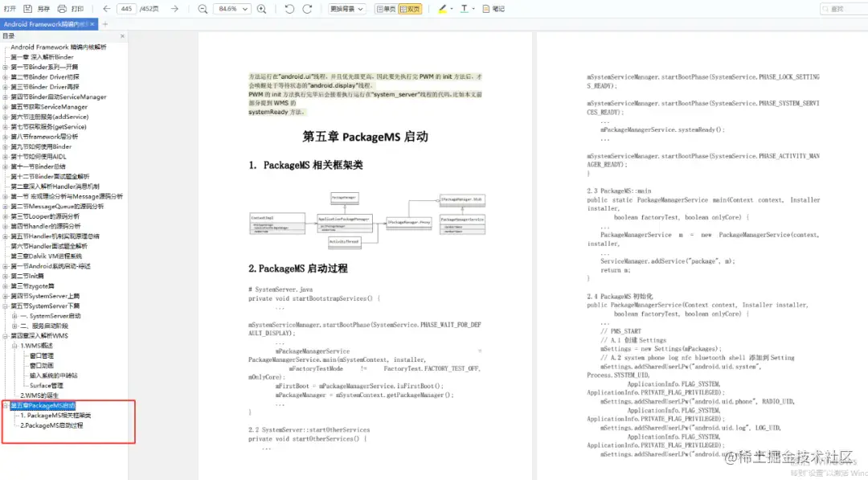Open Surface管理 outline entry

click(x=47, y=386)
